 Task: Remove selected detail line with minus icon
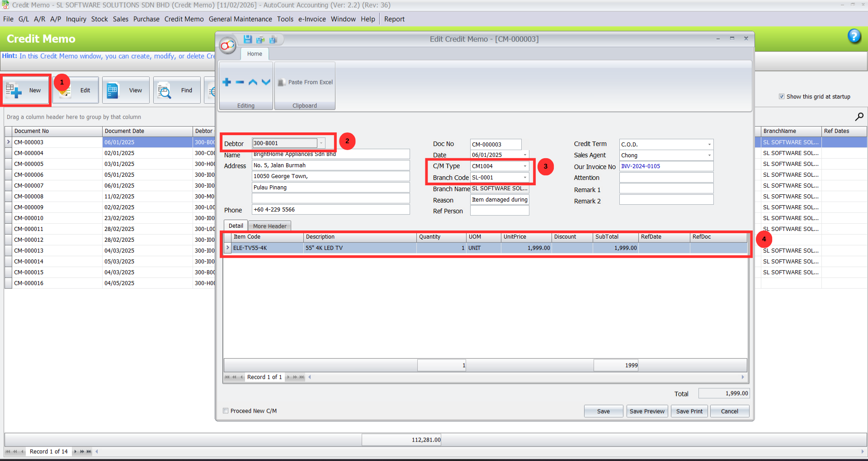tap(240, 82)
